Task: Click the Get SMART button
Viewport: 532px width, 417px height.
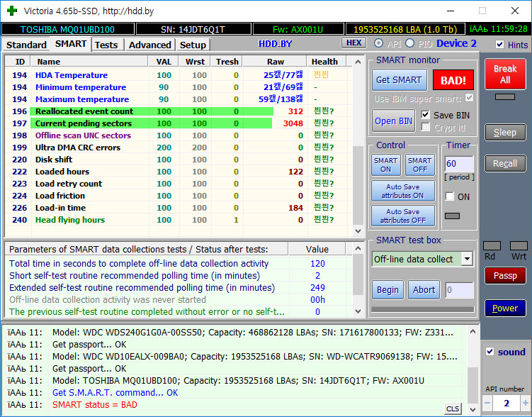Action: [399, 80]
